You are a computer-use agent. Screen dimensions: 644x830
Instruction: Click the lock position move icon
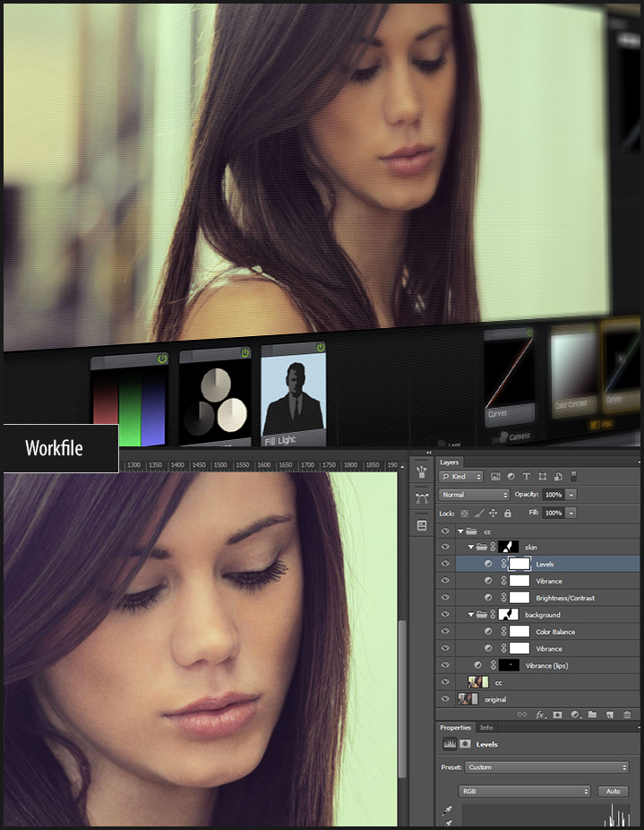(494, 513)
